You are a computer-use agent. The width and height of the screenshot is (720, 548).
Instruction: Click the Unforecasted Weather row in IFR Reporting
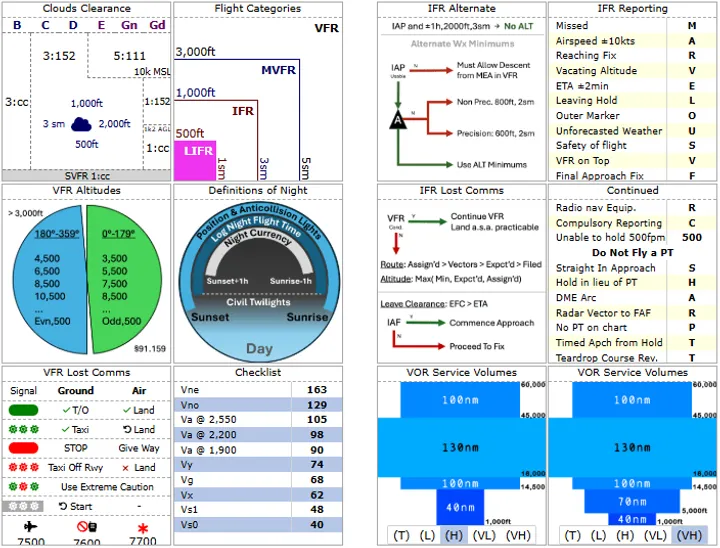609,131
